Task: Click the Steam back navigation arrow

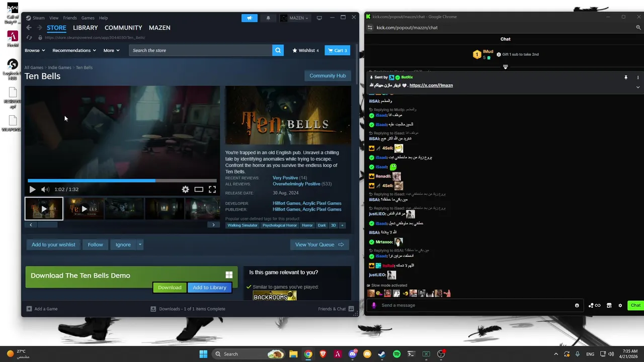Action: (29, 28)
